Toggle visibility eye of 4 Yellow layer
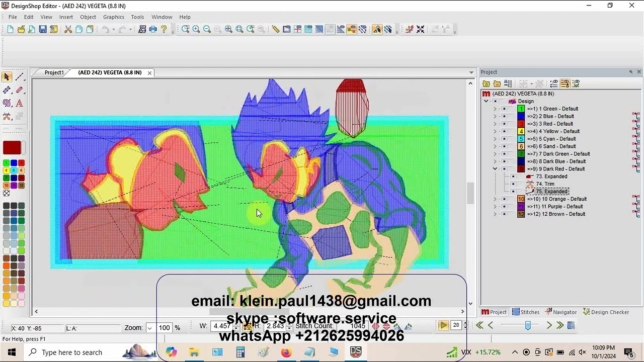The height and width of the screenshot is (362, 644). click(504, 131)
